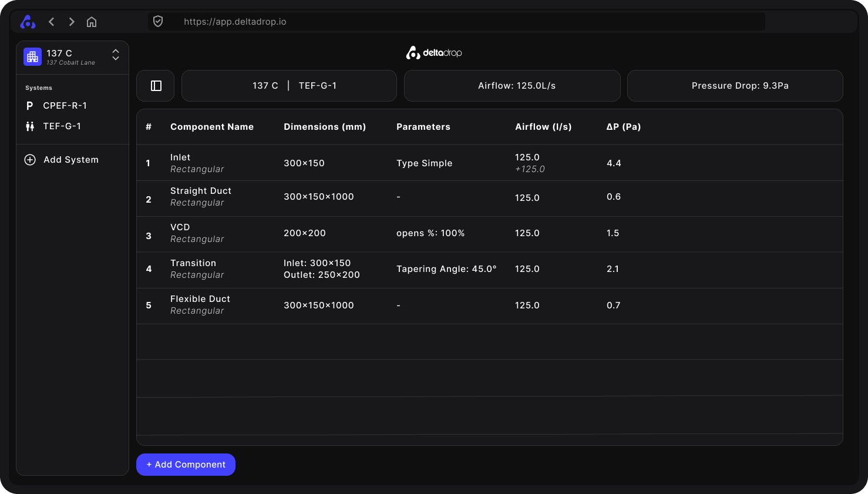Click the Add Component button
868x494 pixels.
click(x=186, y=465)
